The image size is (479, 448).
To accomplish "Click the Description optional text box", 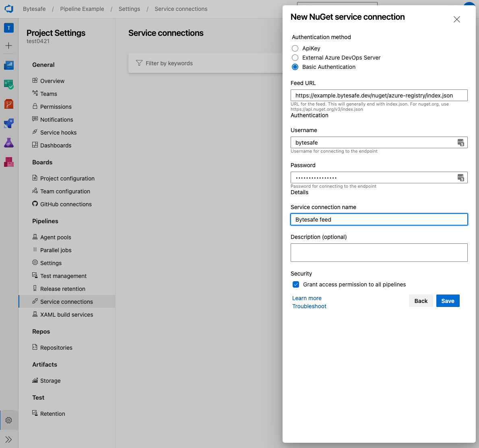I will click(x=379, y=253).
